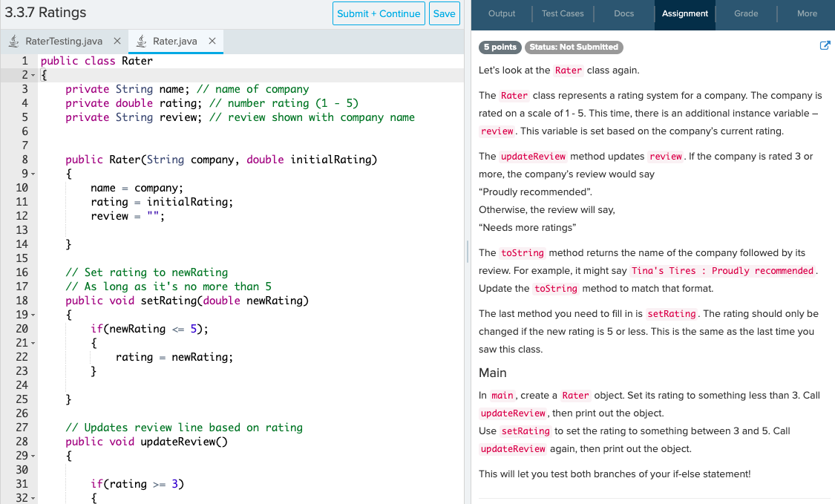Click the Java icon on RaterTesting.java tab
The height and width of the screenshot is (504, 835).
click(x=14, y=41)
